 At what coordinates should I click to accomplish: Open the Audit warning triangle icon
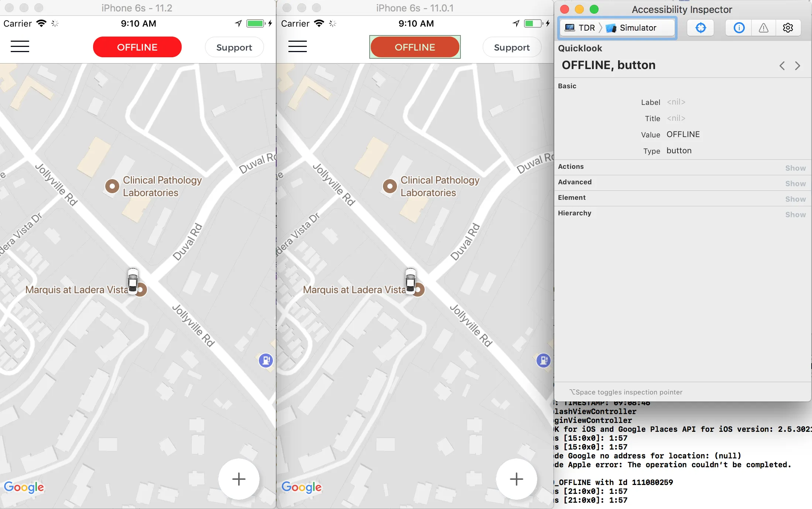tap(763, 28)
